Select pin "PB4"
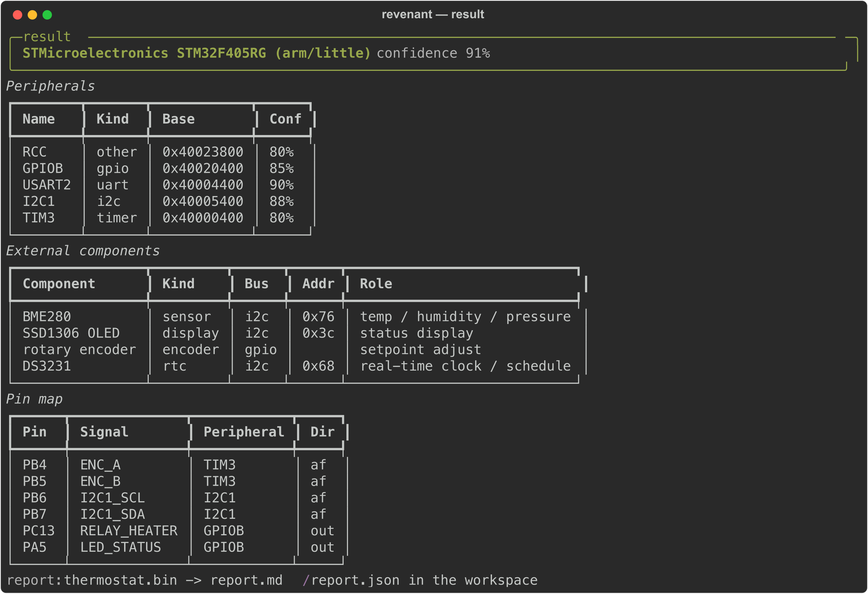Screen dimensions: 868x594 (x=34, y=465)
